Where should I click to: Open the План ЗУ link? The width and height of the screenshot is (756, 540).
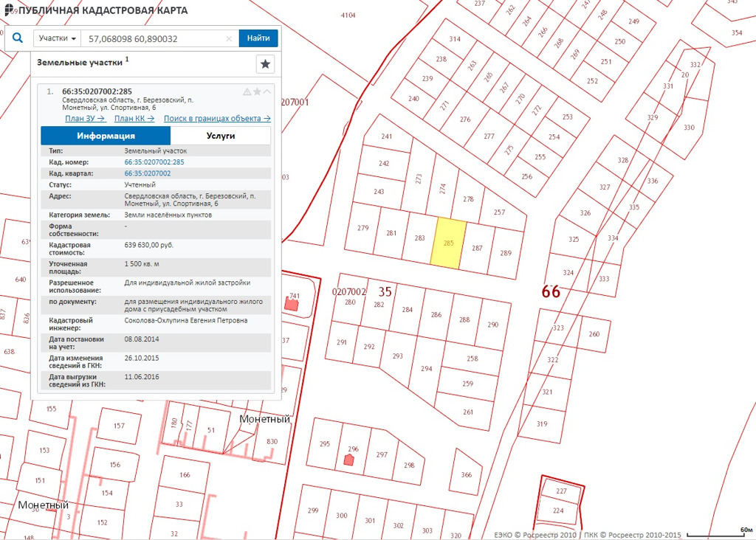[x=85, y=118]
